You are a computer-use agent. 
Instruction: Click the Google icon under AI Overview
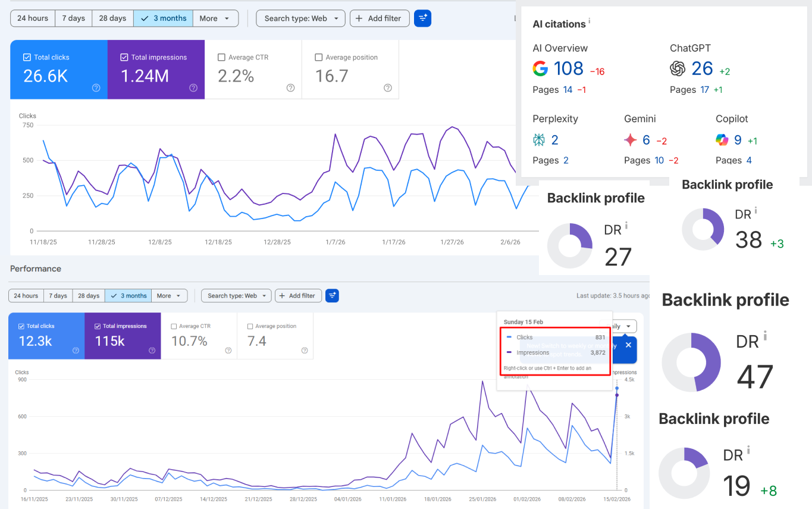pyautogui.click(x=540, y=68)
